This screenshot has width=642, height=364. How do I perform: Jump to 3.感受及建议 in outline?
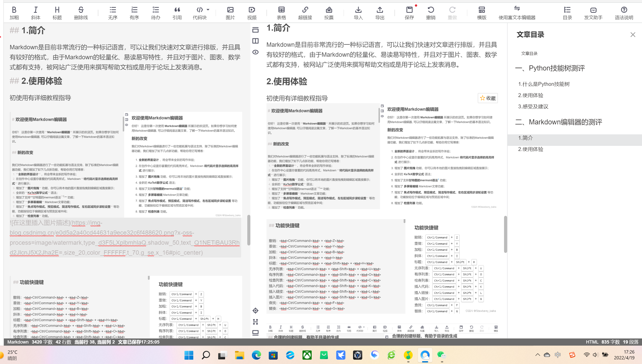533,107
